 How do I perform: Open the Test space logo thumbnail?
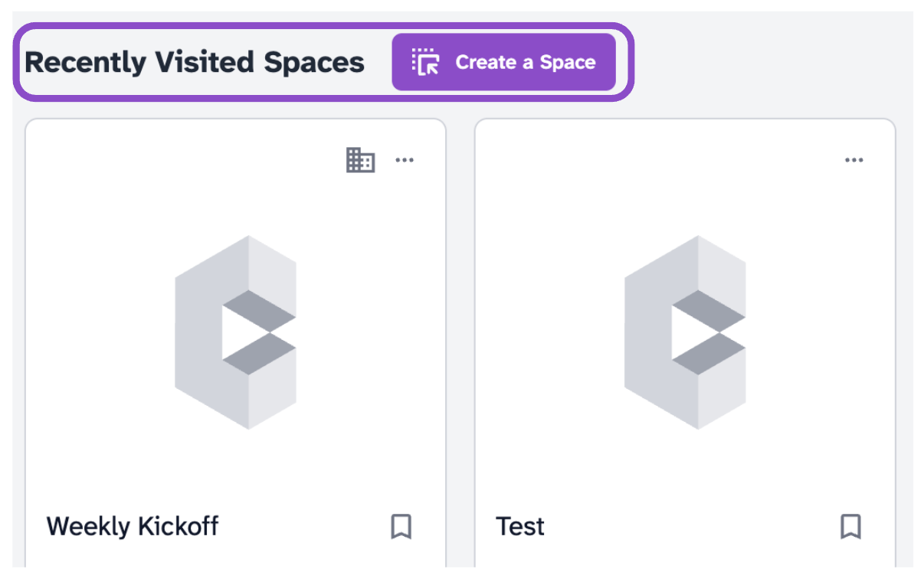(685, 332)
